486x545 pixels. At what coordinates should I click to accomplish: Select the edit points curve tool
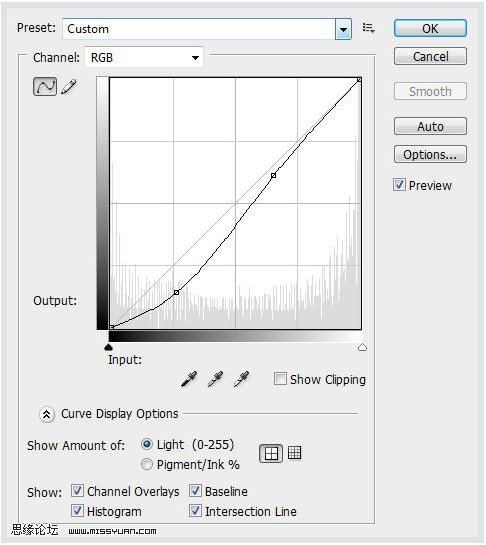point(45,87)
